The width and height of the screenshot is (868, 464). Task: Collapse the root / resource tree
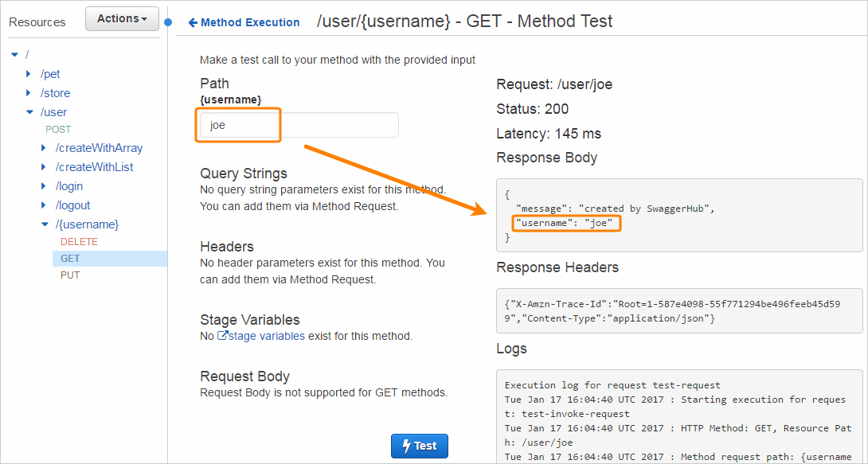click(14, 54)
